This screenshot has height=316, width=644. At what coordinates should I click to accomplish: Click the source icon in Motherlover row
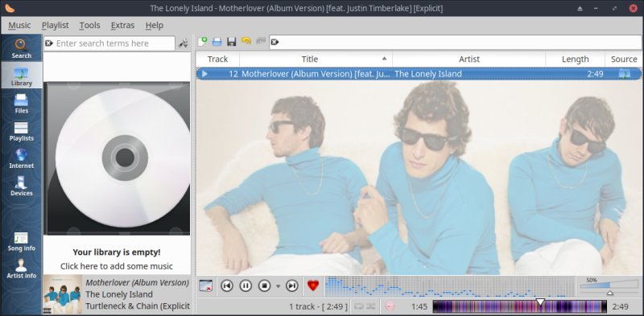pyautogui.click(x=625, y=74)
